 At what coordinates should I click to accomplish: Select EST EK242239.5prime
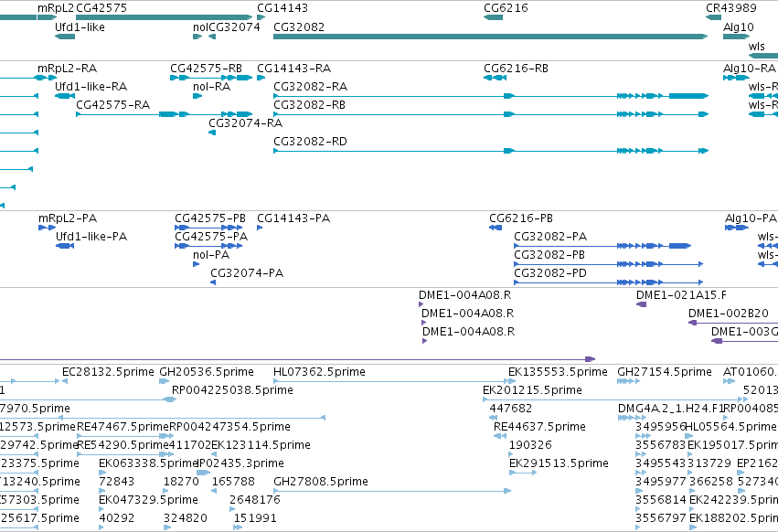point(693,509)
